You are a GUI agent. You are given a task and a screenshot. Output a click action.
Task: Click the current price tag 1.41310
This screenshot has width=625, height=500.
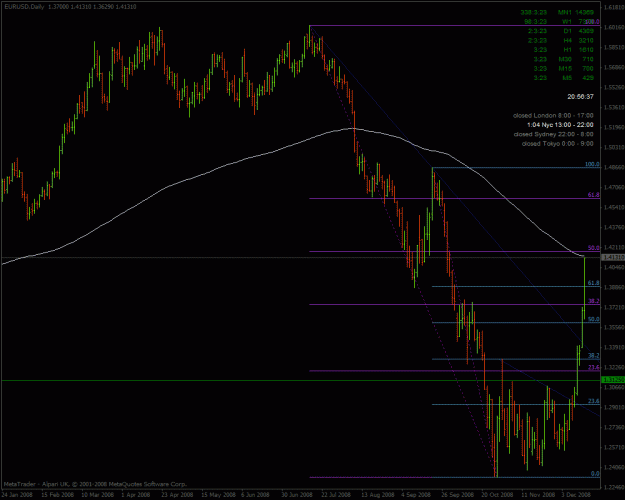(613, 258)
